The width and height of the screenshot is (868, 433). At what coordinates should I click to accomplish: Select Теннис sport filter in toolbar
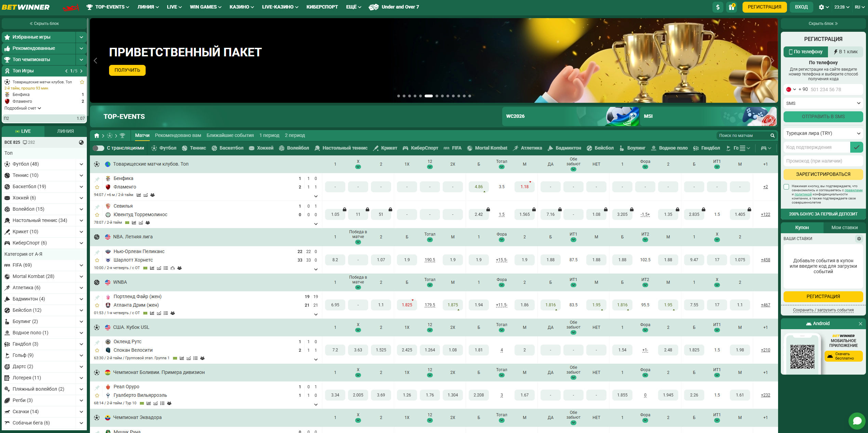pos(194,148)
